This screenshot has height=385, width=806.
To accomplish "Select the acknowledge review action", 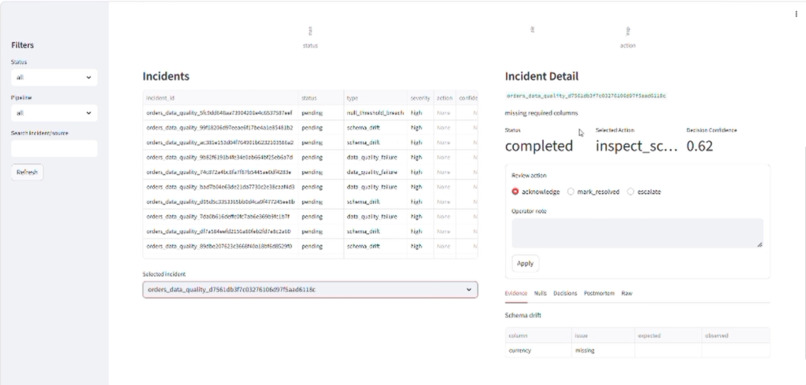I will 536,192.
